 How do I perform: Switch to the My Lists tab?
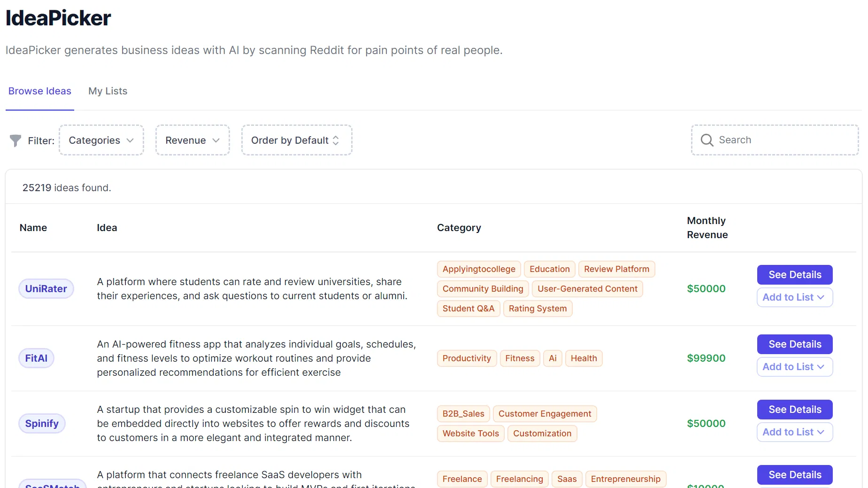[108, 91]
